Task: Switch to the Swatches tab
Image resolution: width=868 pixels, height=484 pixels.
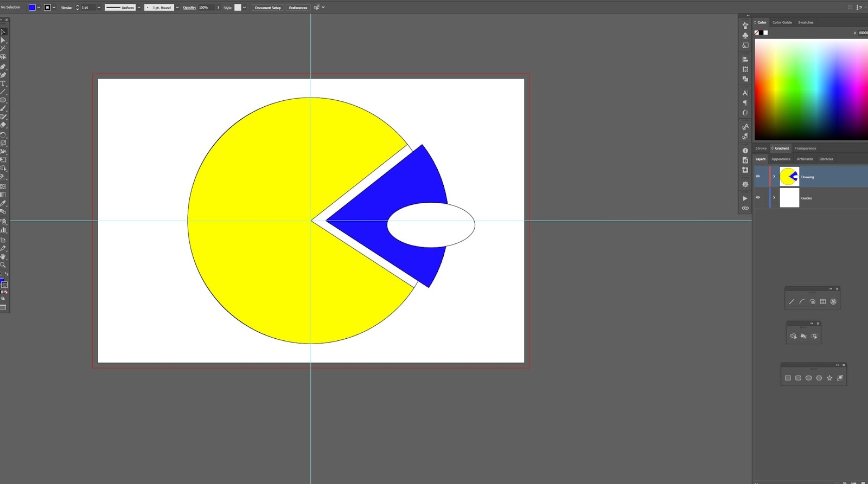Action: point(806,22)
